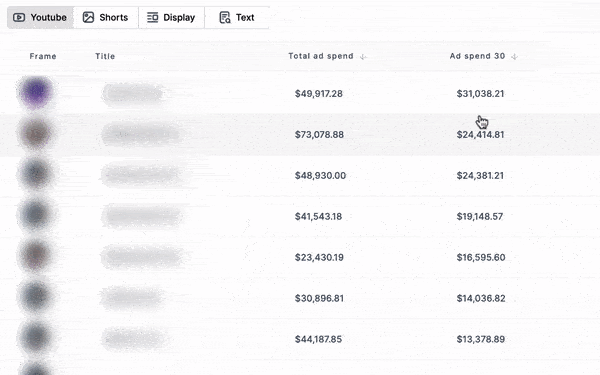The height and width of the screenshot is (375, 600).
Task: Click the Display layout icon
Action: pos(153,18)
